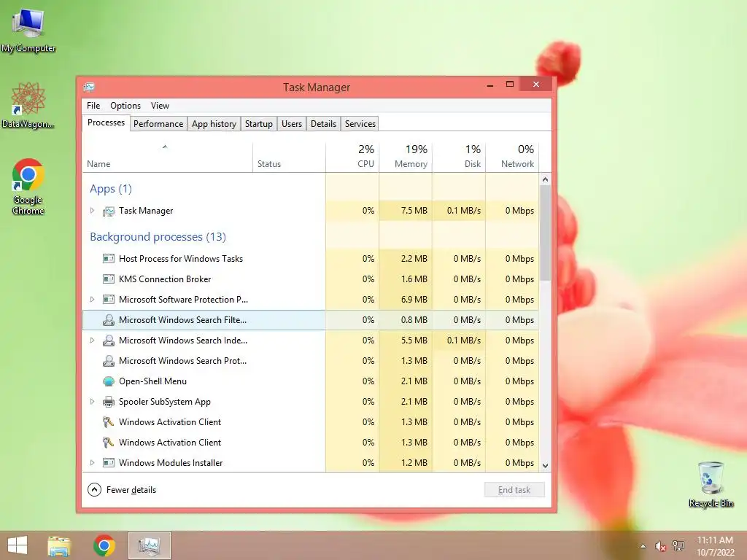Switch to the Services tab

360,124
